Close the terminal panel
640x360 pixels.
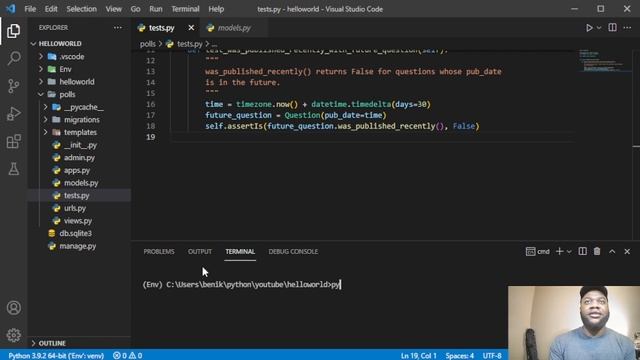coord(627,251)
